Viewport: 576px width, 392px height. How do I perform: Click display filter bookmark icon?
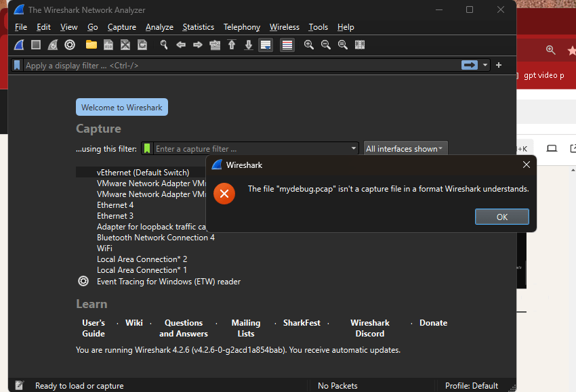(17, 65)
